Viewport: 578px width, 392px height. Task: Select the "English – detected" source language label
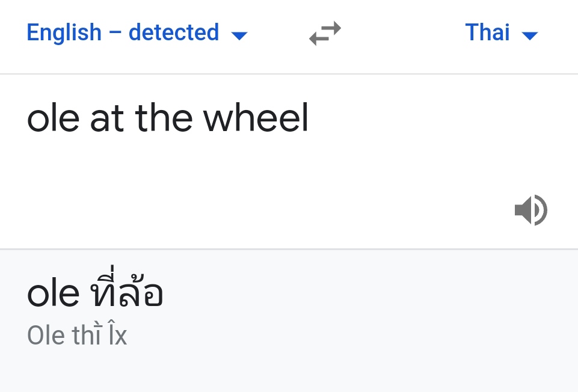pos(123,32)
